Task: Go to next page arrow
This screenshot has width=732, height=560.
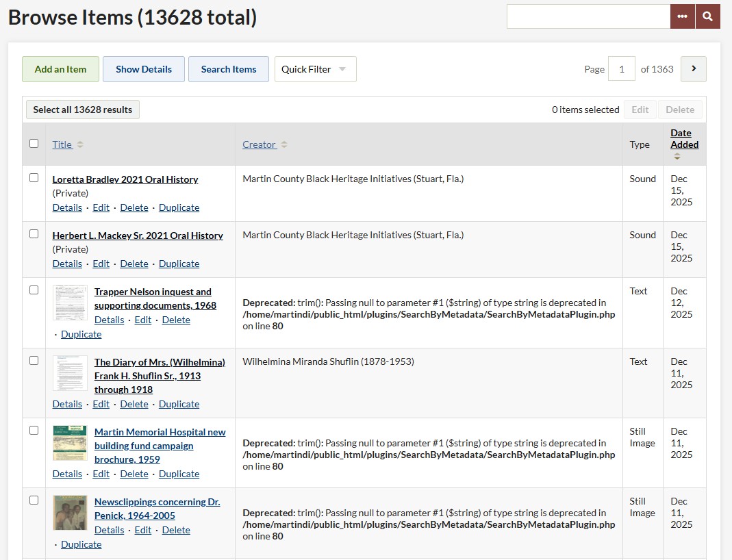Action: click(x=694, y=69)
